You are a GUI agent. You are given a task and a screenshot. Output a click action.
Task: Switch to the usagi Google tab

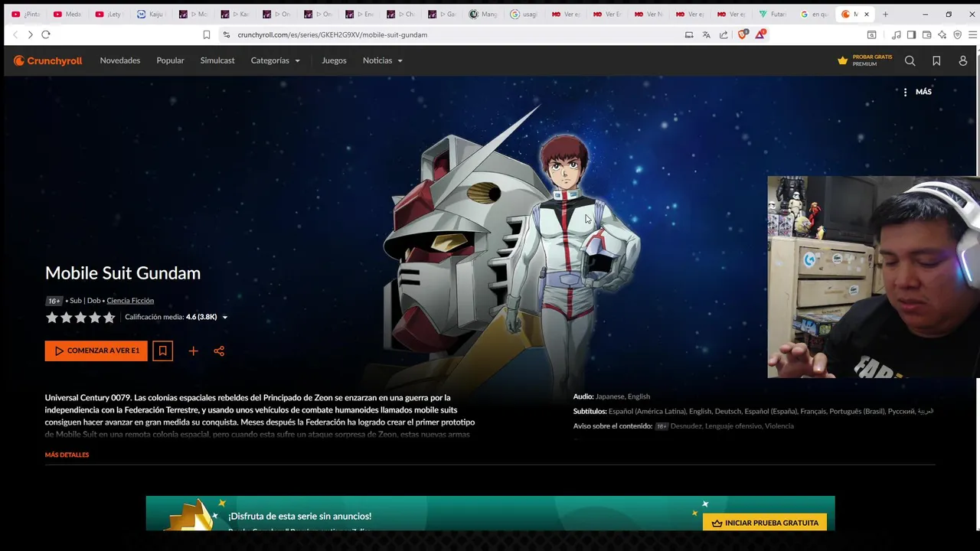click(x=524, y=14)
